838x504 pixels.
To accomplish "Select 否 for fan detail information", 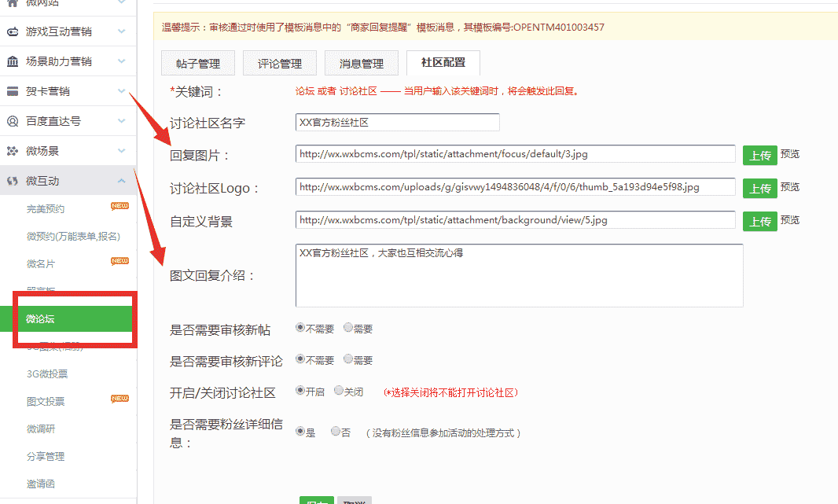I will click(x=335, y=431).
